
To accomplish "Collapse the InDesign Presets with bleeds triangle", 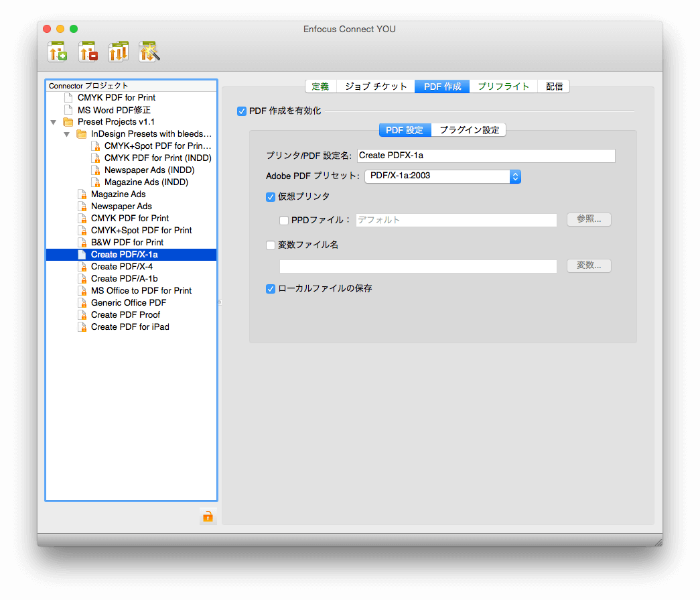I will click(x=67, y=134).
